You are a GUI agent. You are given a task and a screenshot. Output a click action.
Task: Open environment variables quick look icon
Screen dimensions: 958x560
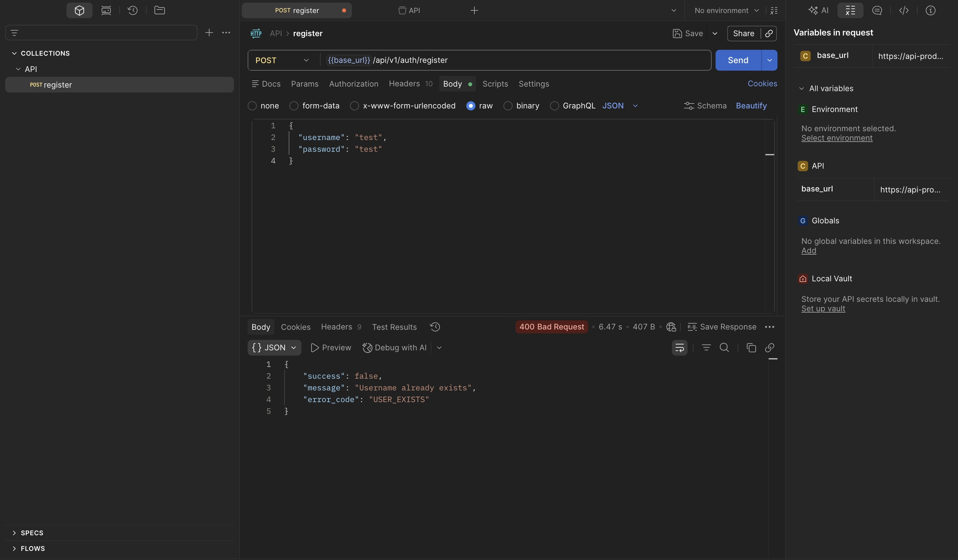pyautogui.click(x=774, y=10)
